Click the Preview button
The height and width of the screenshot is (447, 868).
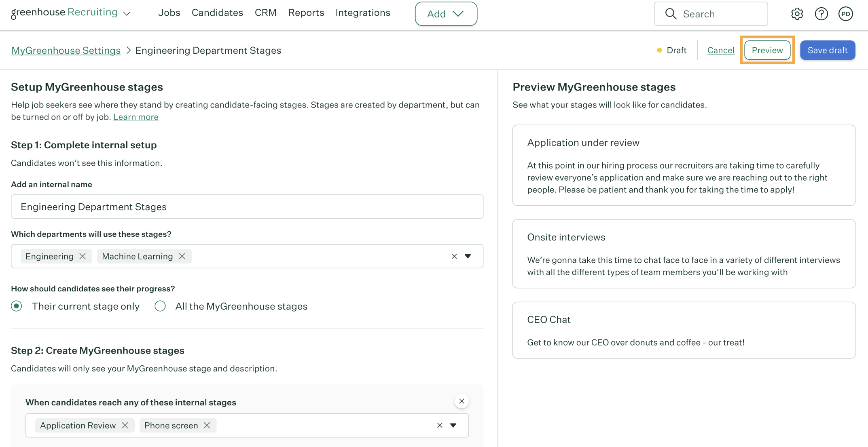(x=767, y=50)
